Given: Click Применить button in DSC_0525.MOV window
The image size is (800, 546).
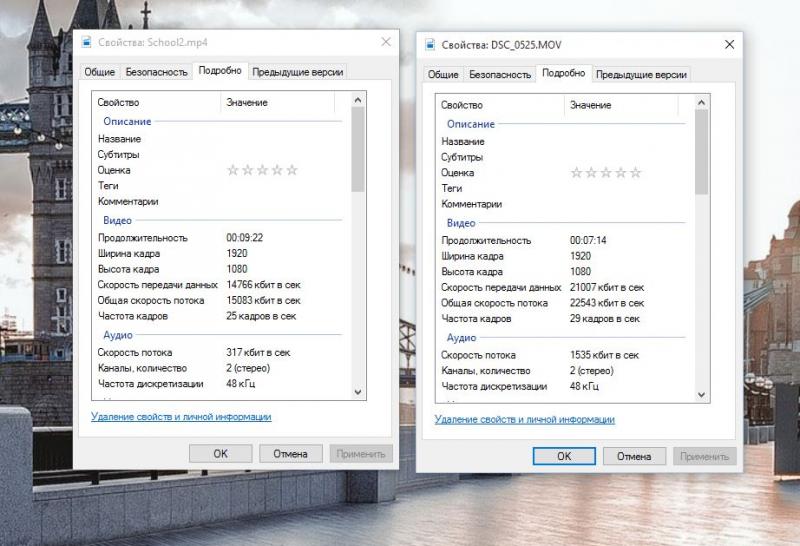Looking at the screenshot, I should [x=704, y=456].
